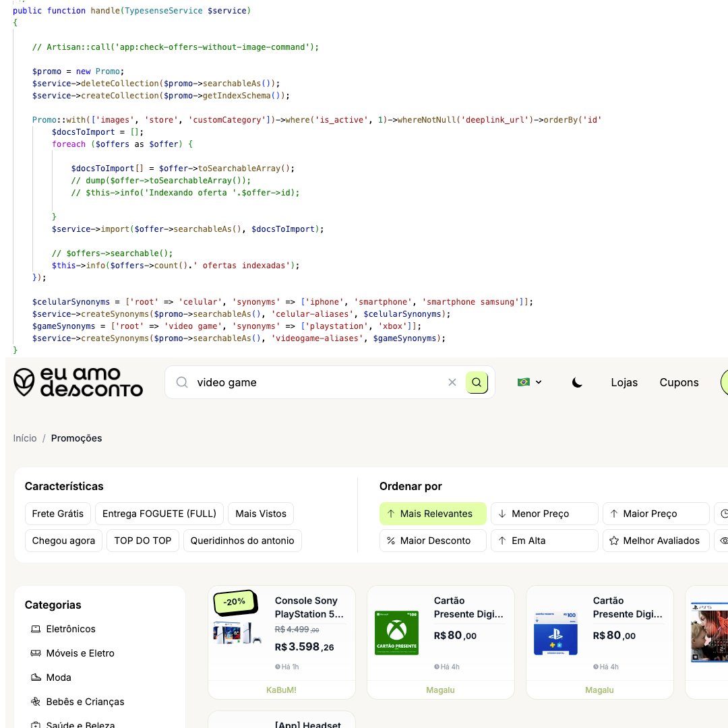This screenshot has height=728, width=728.
Task: Click the magnifier icon inside search field
Action: tap(182, 382)
